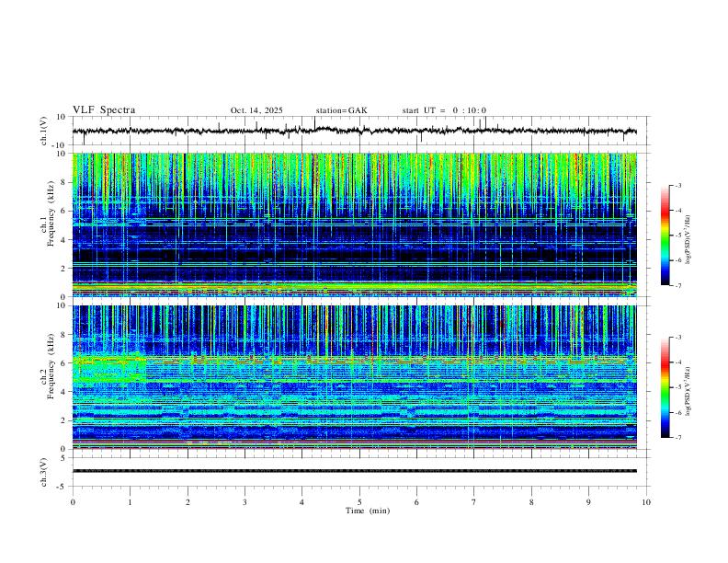Click the ch.3 flat black signal trace

(x=354, y=471)
